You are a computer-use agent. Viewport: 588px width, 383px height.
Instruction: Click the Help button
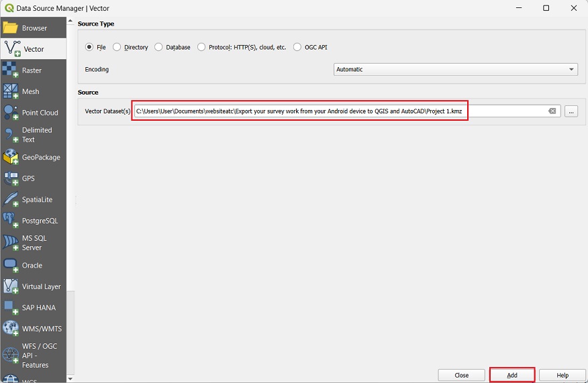coord(562,375)
